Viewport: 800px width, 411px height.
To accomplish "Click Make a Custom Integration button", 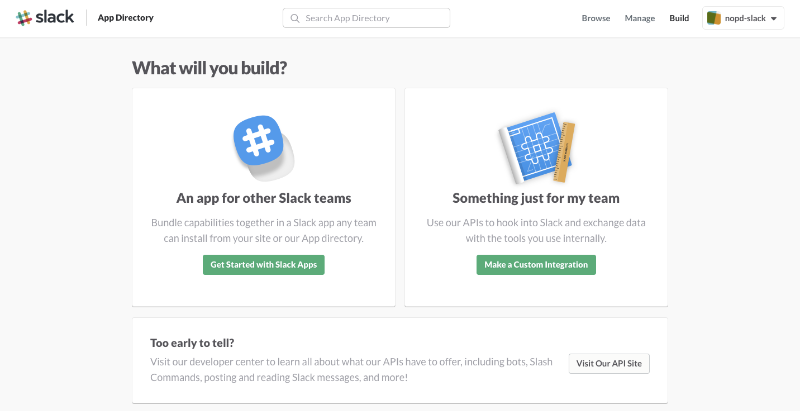I will [536, 265].
